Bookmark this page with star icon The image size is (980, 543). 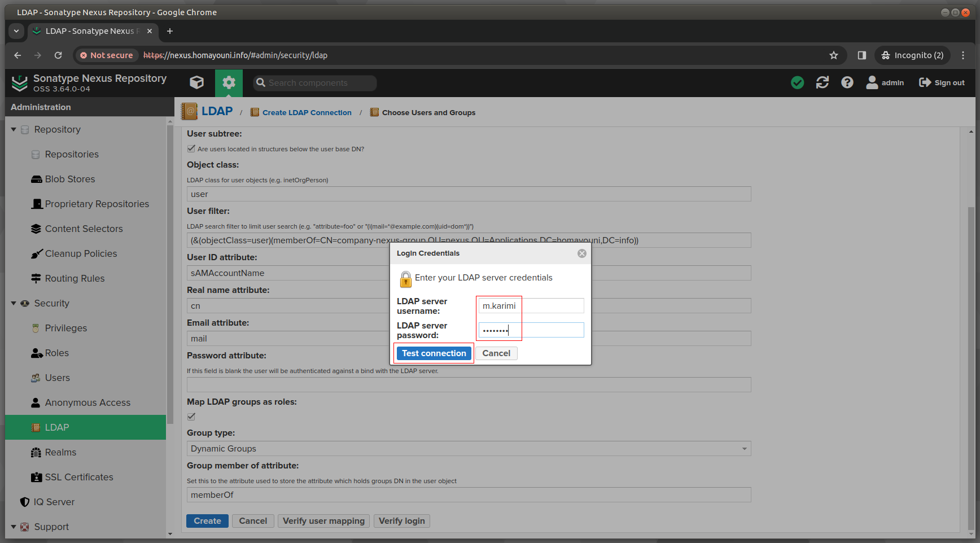[834, 55]
